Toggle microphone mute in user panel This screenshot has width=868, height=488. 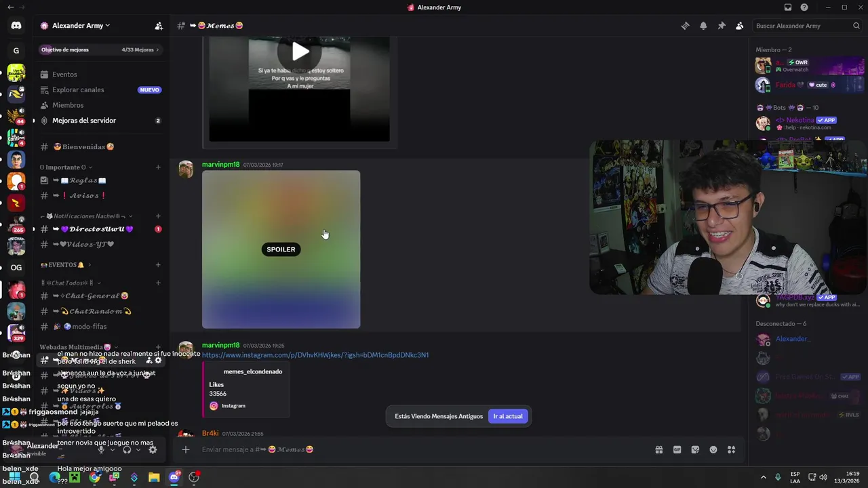101,449
